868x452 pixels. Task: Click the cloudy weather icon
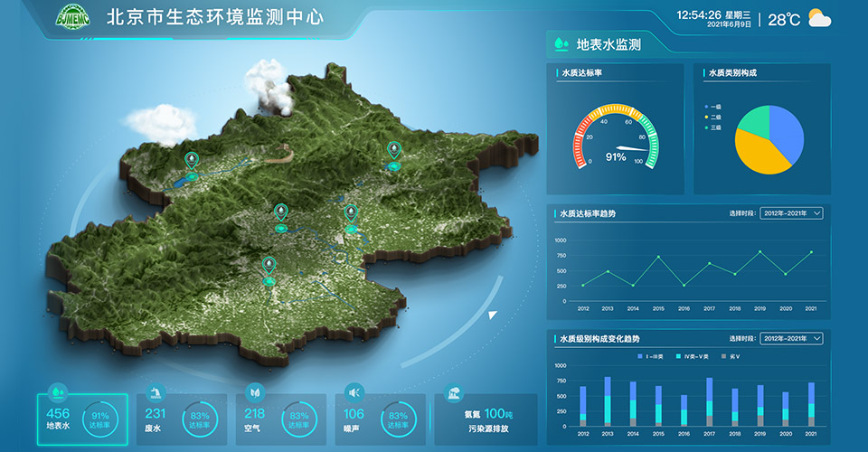819,18
